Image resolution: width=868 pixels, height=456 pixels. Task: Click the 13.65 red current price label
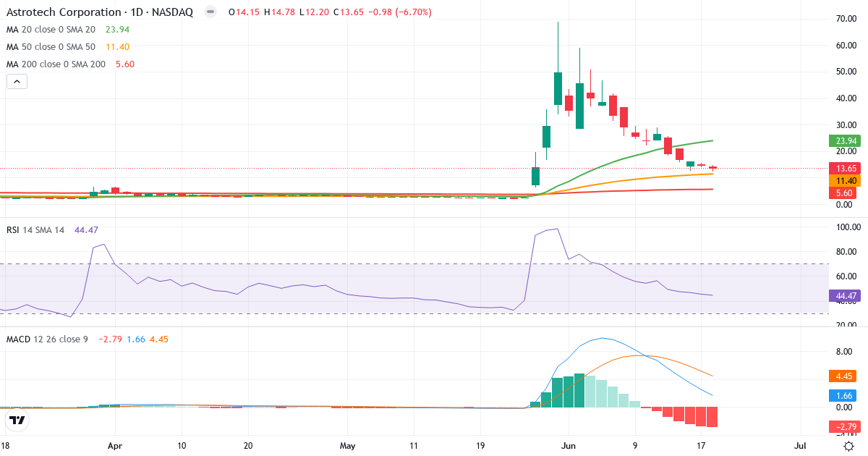[x=844, y=168]
